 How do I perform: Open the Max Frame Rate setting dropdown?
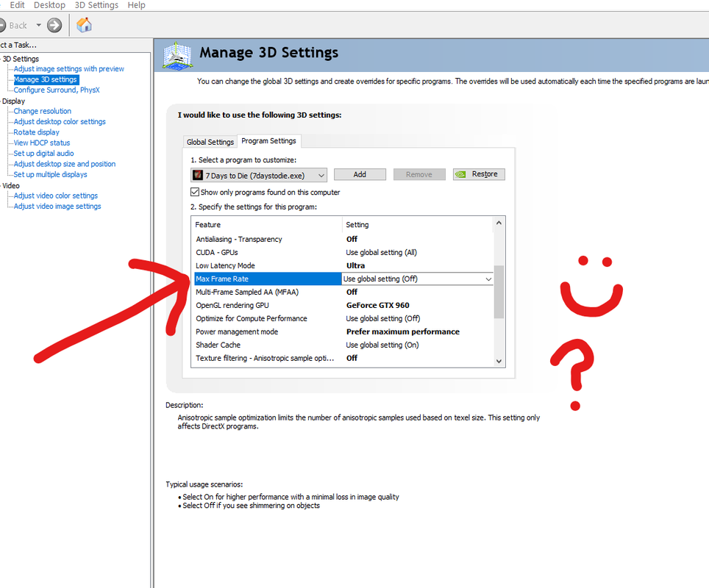pyautogui.click(x=488, y=279)
